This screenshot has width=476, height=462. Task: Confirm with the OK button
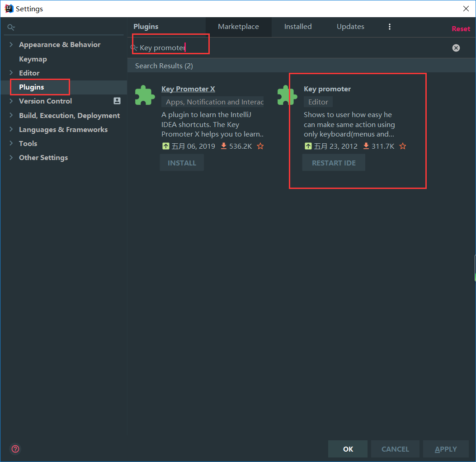348,449
